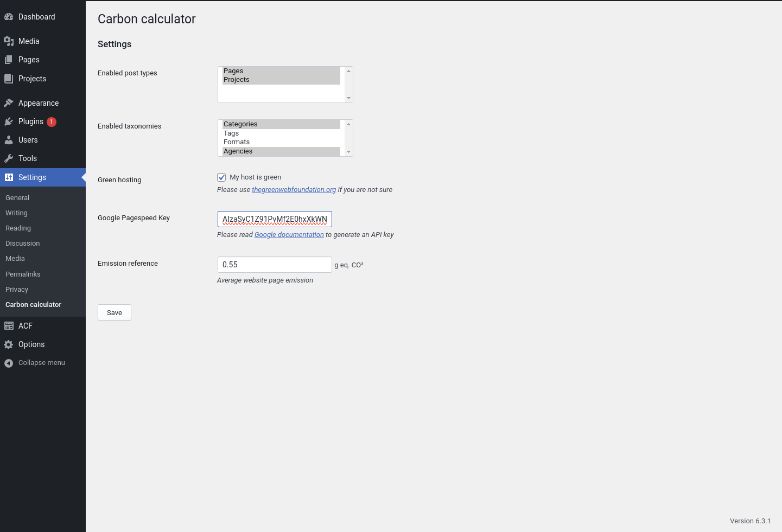The image size is (782, 532).
Task: Click the ACF menu label
Action: tap(26, 326)
